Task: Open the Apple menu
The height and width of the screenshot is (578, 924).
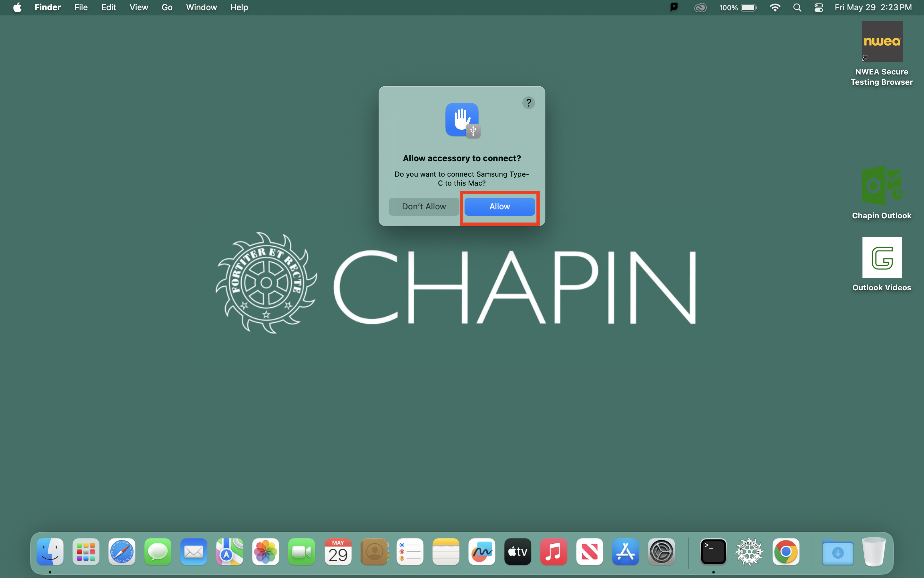Action: [x=17, y=7]
